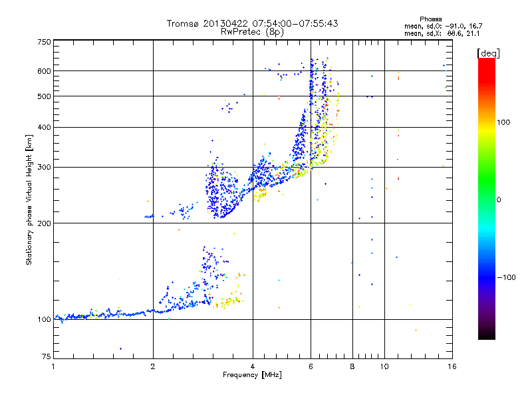
Task: Click the 6 MHz frequency tick label
Action: 311,366
